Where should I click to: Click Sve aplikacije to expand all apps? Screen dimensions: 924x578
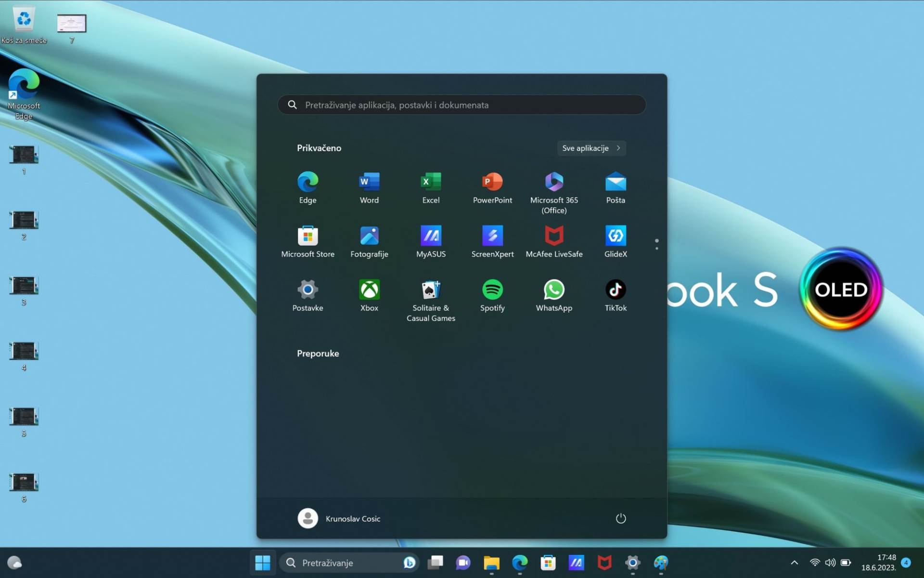[x=591, y=148]
